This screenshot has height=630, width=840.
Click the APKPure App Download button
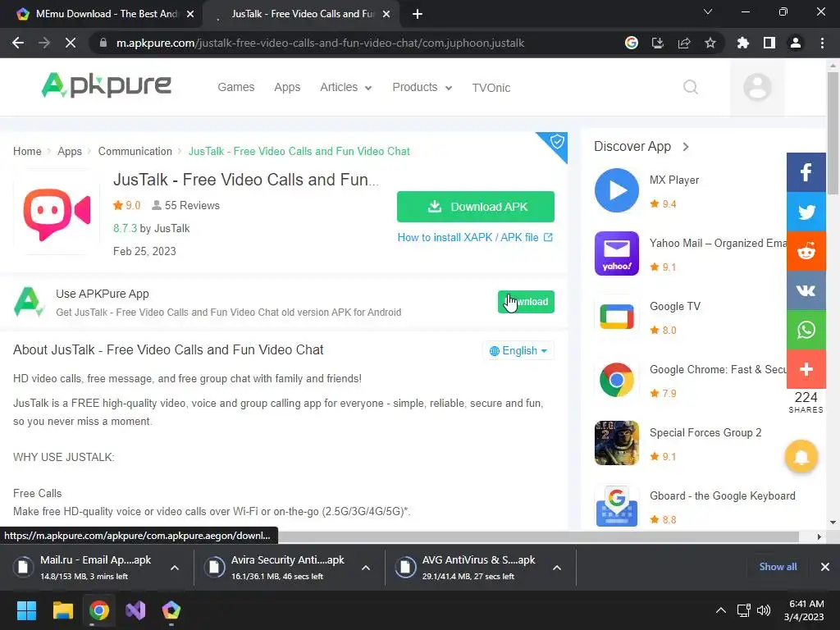pos(526,302)
